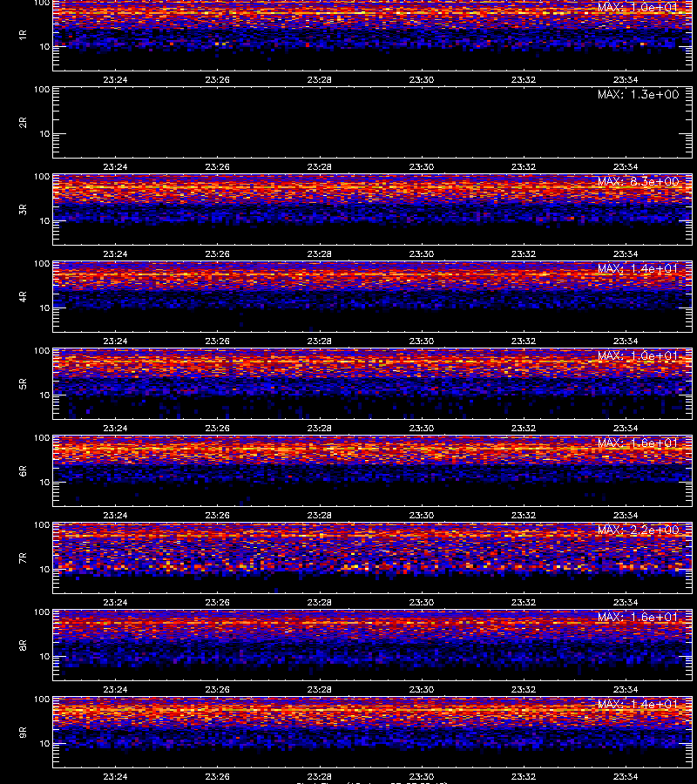Screen dimensions: 697x784
Task: Click the 23:34 tick label of panel 1R
Action: coord(626,79)
